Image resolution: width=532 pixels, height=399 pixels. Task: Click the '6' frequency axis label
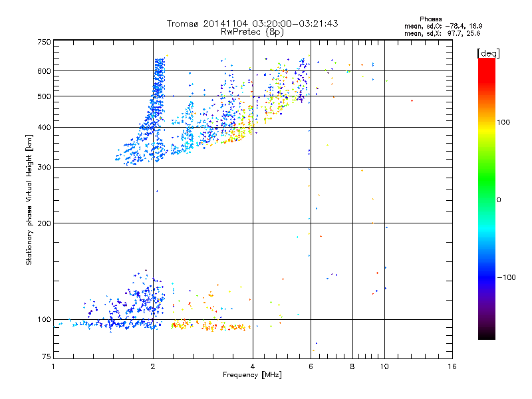tap(311, 366)
